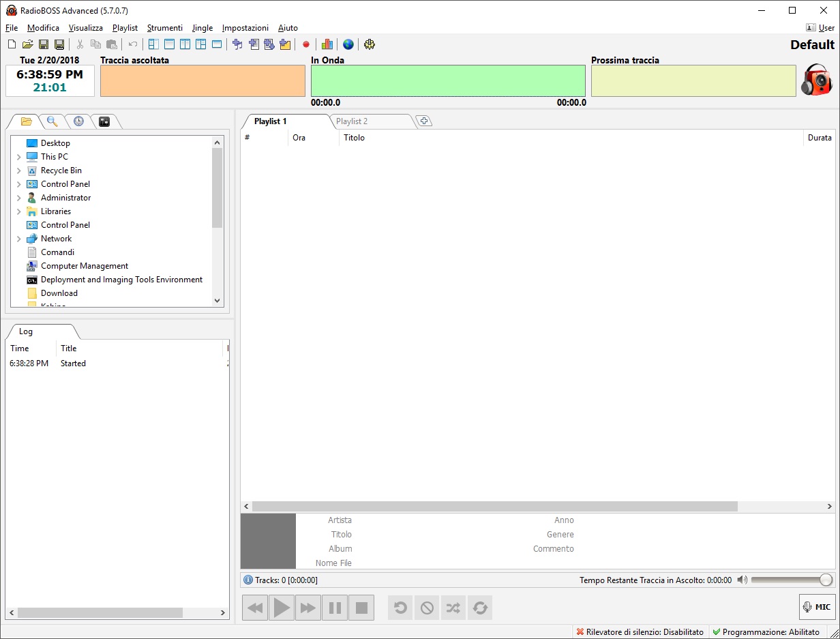
Task: Select the first layout icon with left sidebar
Action: click(x=153, y=44)
